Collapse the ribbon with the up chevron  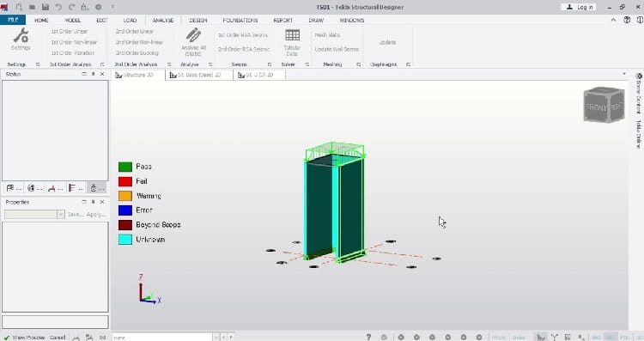coord(613,20)
